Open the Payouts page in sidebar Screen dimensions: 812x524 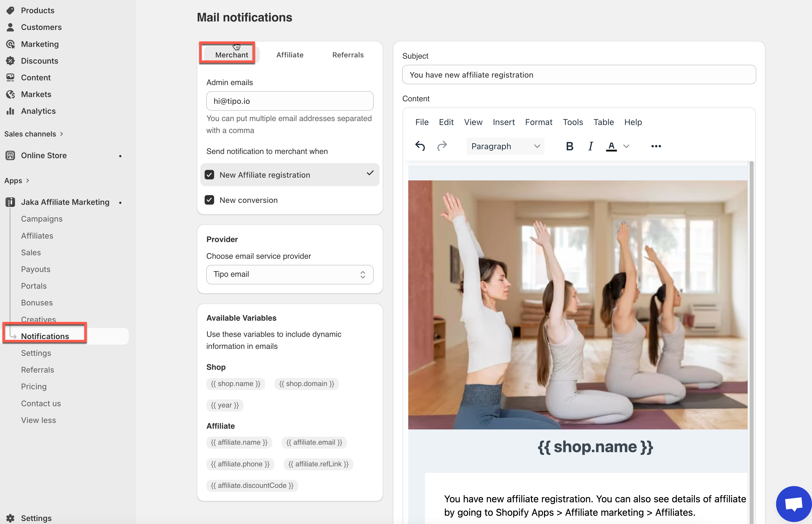pos(35,269)
